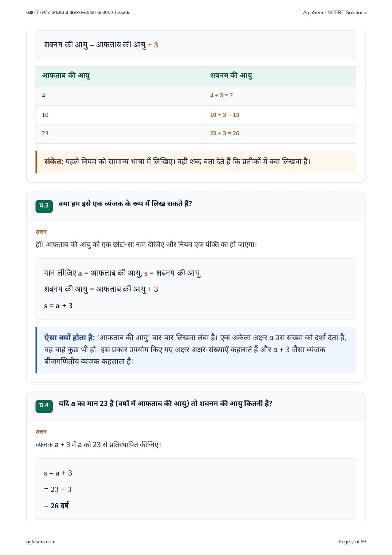
Task: Click the question 4 heading about a का मान 23
Action: pyautogui.click(x=165, y=404)
